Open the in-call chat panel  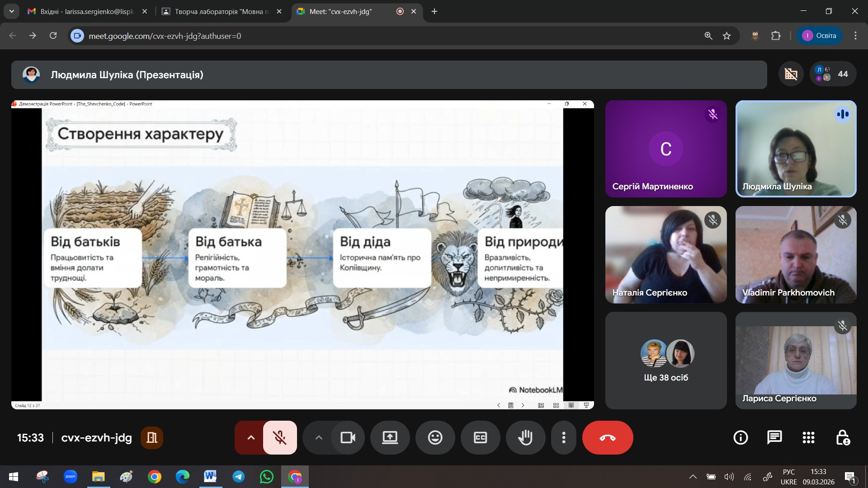[774, 437]
